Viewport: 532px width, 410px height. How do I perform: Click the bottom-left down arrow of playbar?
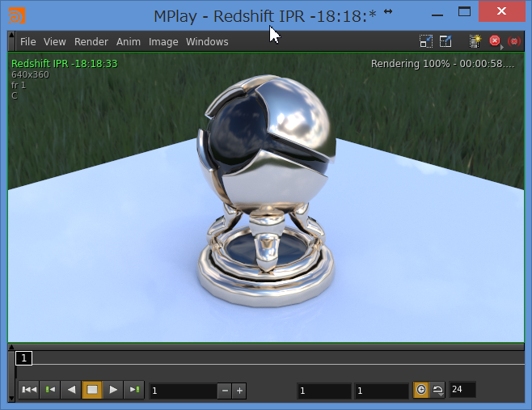(11, 399)
